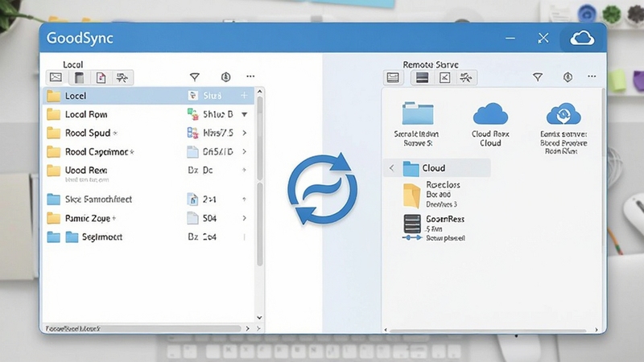644x362 pixels.
Task: Click the compass icon in Remote panel
Action: click(x=568, y=76)
